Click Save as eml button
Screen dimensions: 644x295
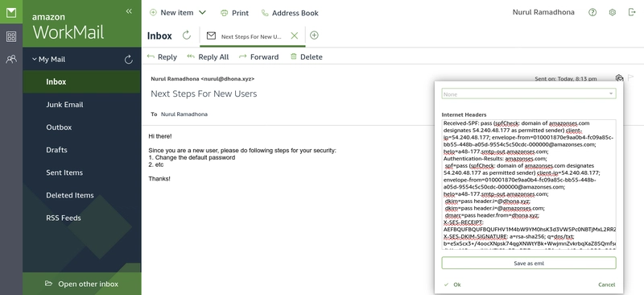click(x=529, y=263)
